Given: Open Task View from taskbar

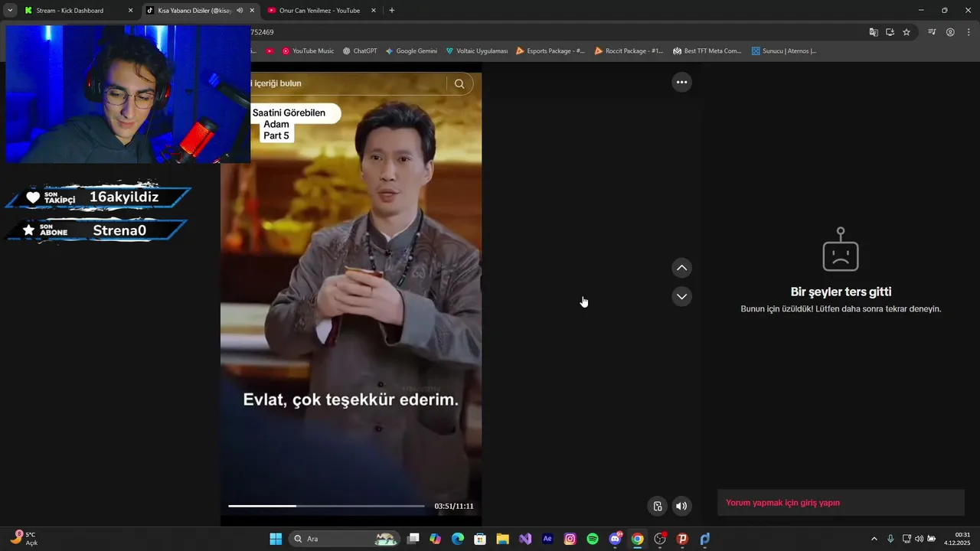Looking at the screenshot, I should (413, 539).
